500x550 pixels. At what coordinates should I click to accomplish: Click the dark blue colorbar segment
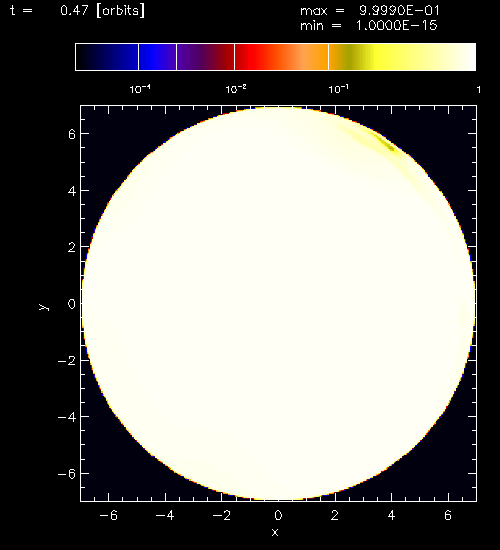coord(107,57)
